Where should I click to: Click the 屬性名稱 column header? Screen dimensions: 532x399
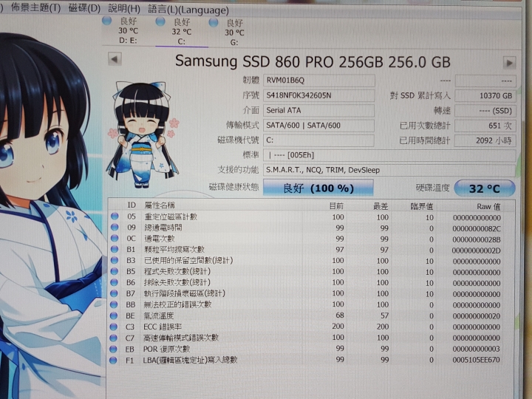coord(160,205)
